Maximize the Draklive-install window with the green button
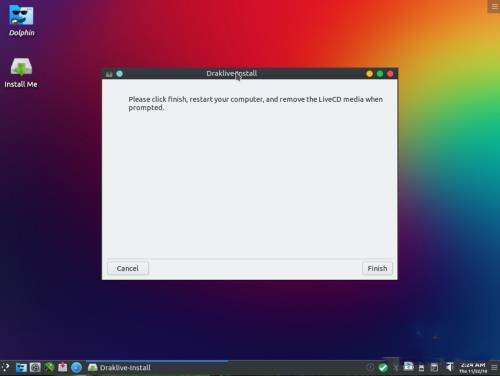Screen dimensions: 500x376 coord(380,74)
